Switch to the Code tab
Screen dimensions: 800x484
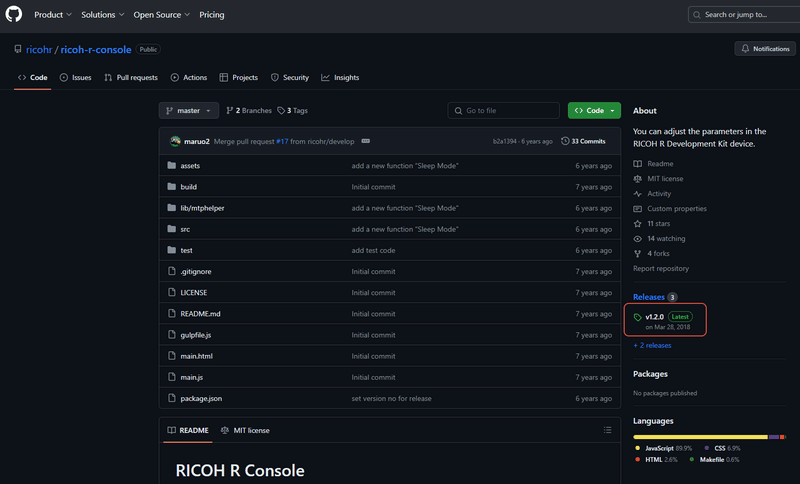coord(33,78)
